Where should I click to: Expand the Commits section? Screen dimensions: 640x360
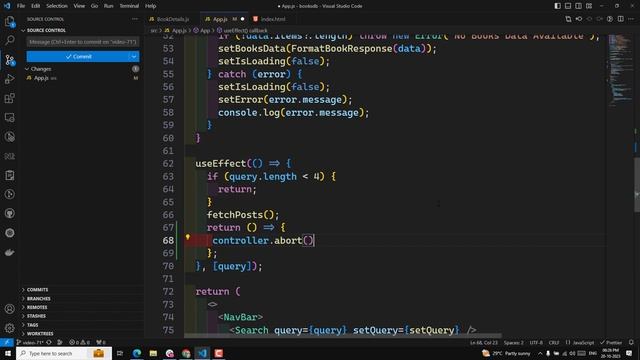coord(37,289)
